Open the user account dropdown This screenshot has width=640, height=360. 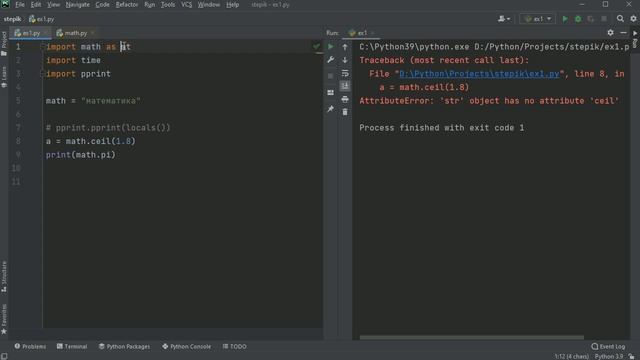pos(504,19)
